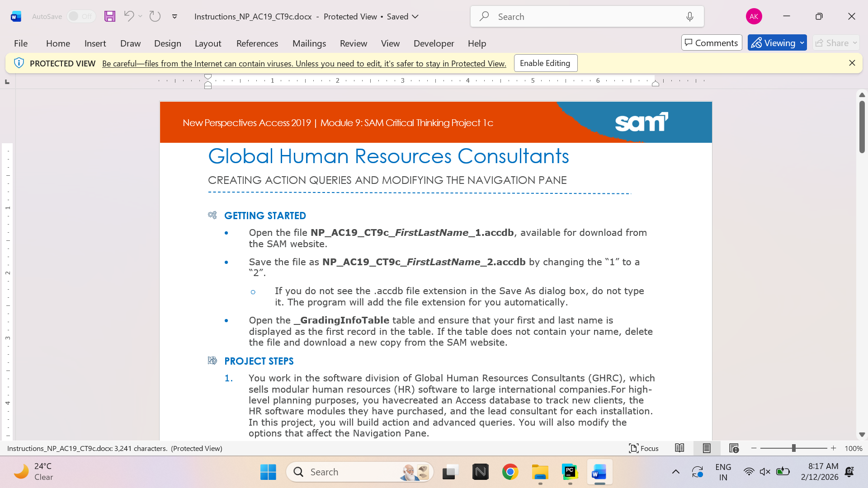Open the AK account profile avatar

754,17
